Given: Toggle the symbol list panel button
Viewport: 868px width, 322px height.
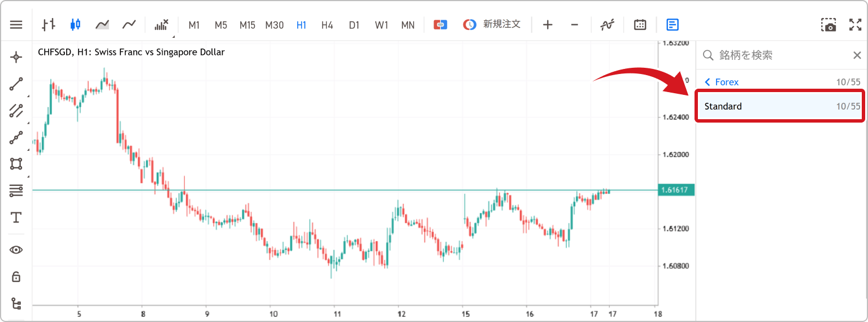Looking at the screenshot, I should tap(672, 24).
